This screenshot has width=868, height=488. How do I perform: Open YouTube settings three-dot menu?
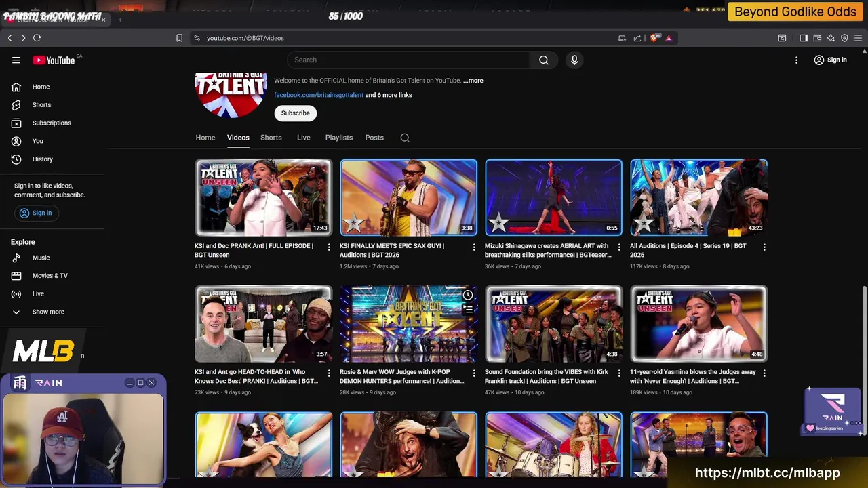pos(796,60)
